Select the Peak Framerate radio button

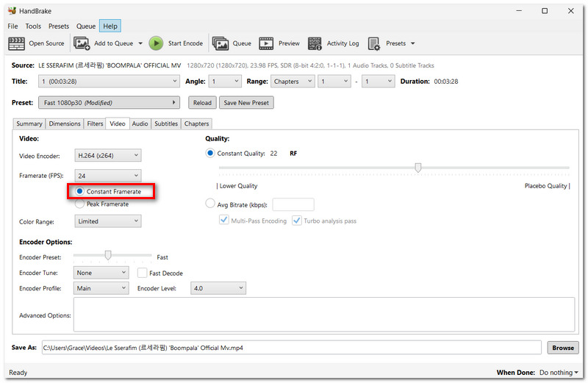click(x=79, y=204)
